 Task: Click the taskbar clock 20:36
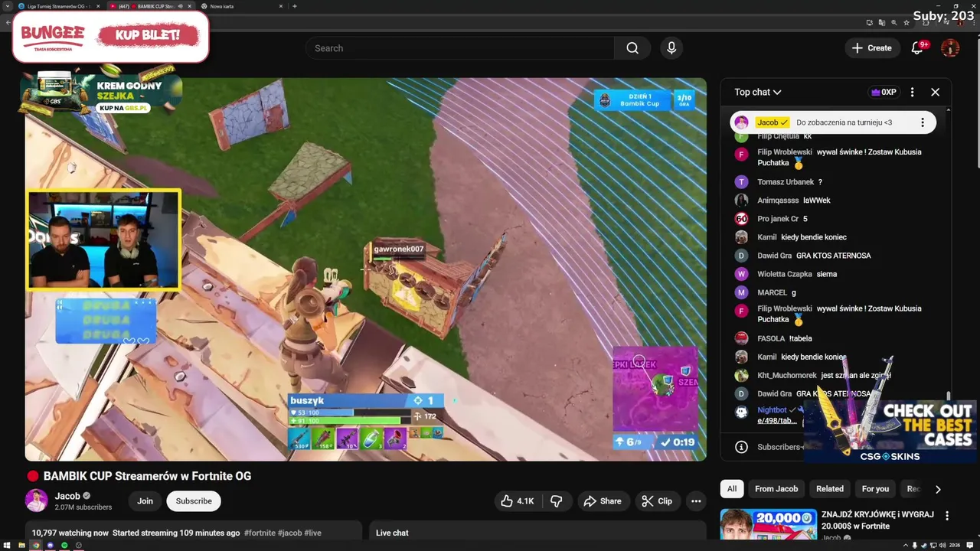tap(955, 546)
